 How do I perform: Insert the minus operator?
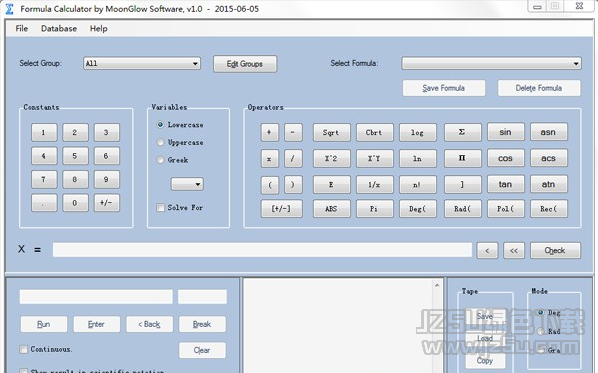pyautogui.click(x=293, y=132)
